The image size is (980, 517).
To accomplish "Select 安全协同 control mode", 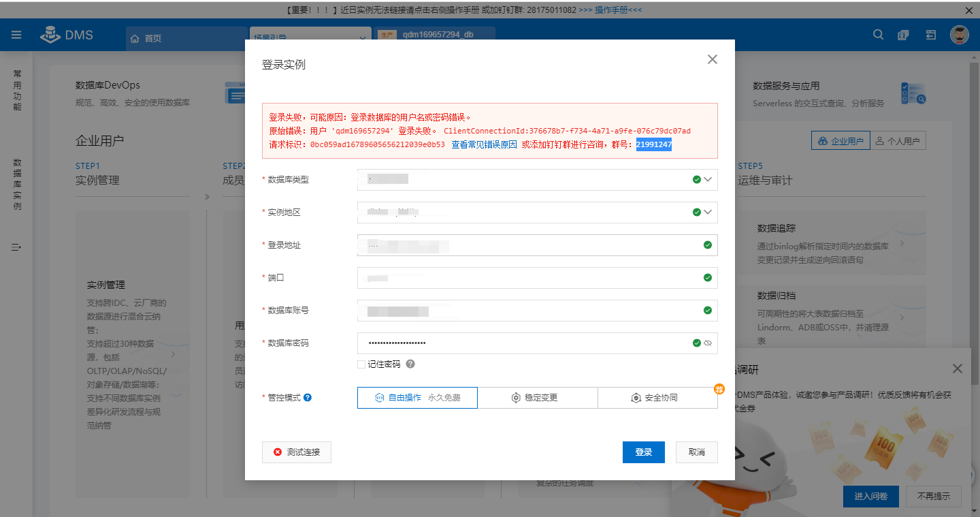I will 657,398.
